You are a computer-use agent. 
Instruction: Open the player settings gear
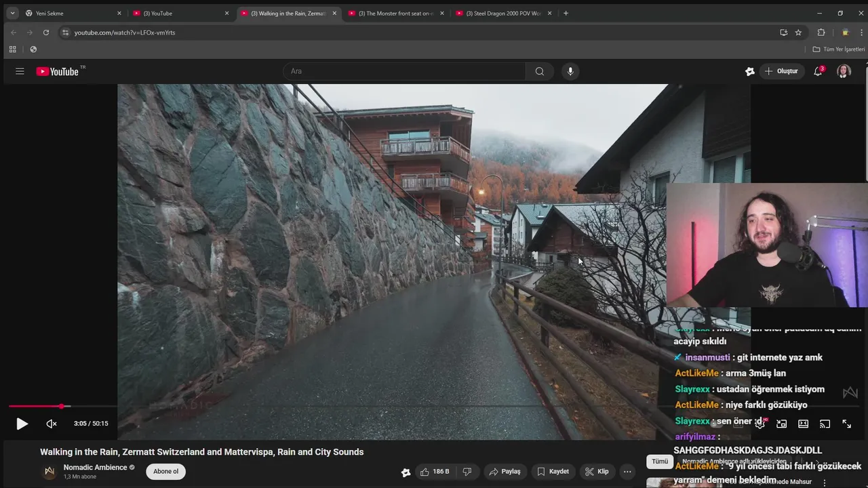760,424
